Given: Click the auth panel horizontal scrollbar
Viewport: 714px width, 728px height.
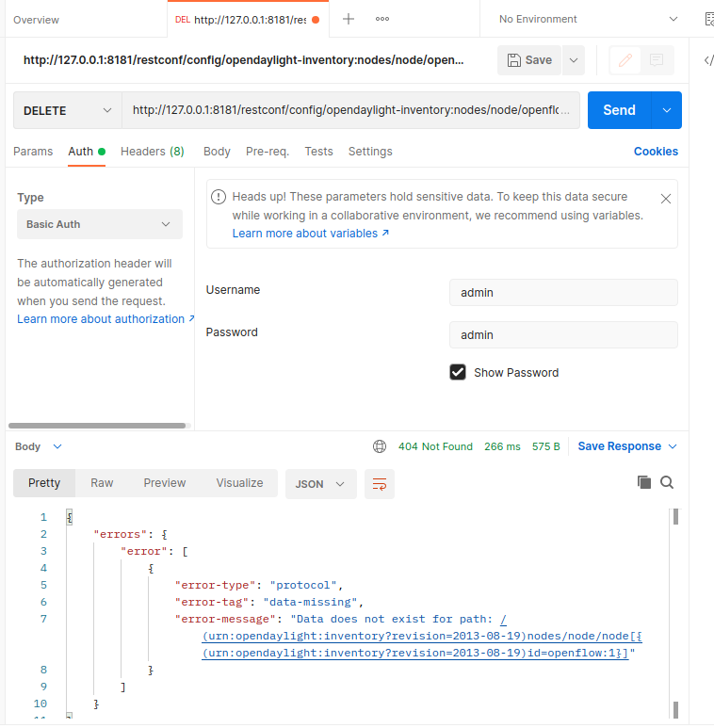Looking at the screenshot, I should [x=96, y=426].
